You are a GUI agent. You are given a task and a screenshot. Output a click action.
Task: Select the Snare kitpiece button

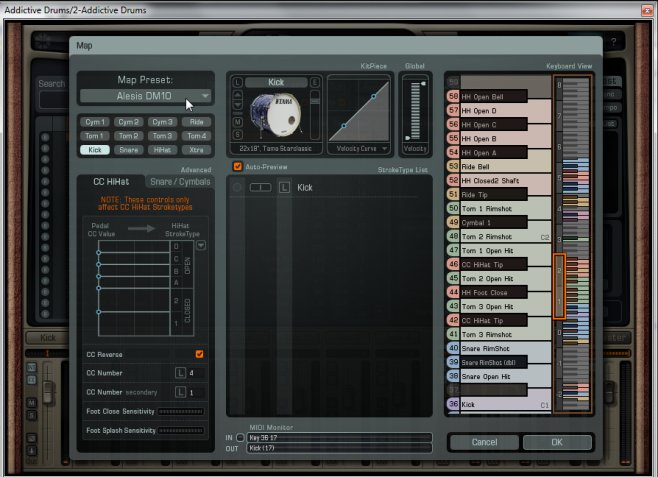pyautogui.click(x=128, y=150)
